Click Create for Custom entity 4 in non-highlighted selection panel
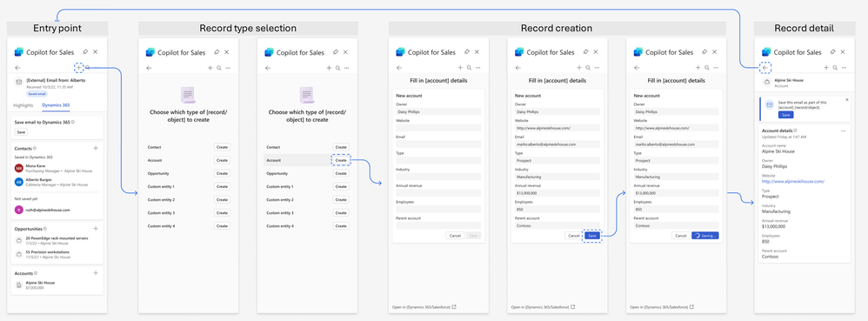Image resolution: width=868 pixels, height=321 pixels. click(222, 226)
